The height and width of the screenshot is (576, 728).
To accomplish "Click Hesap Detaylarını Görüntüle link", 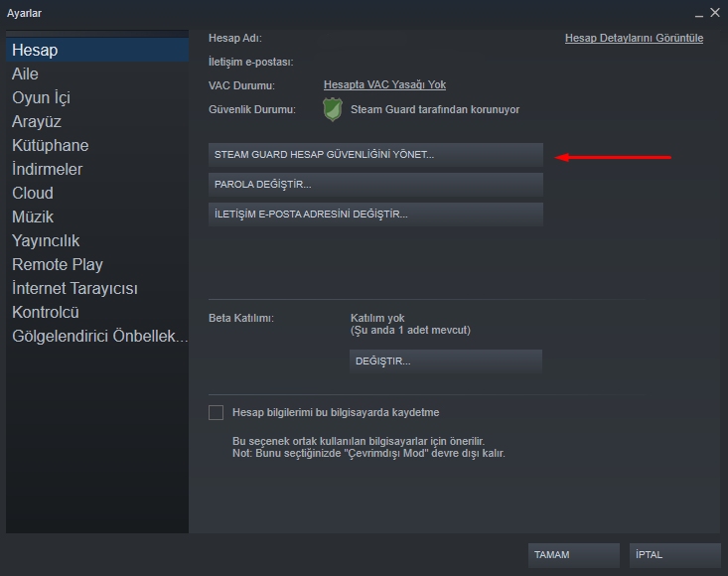I will pos(634,38).
